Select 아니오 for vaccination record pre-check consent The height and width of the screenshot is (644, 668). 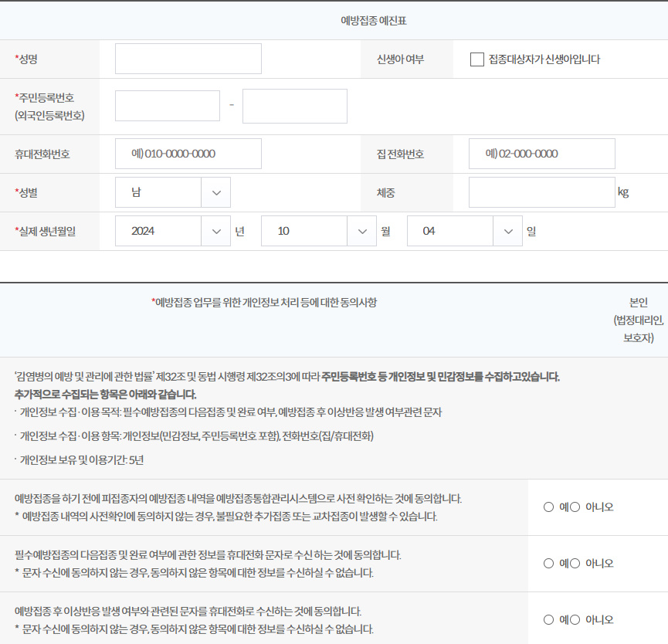[x=575, y=507]
